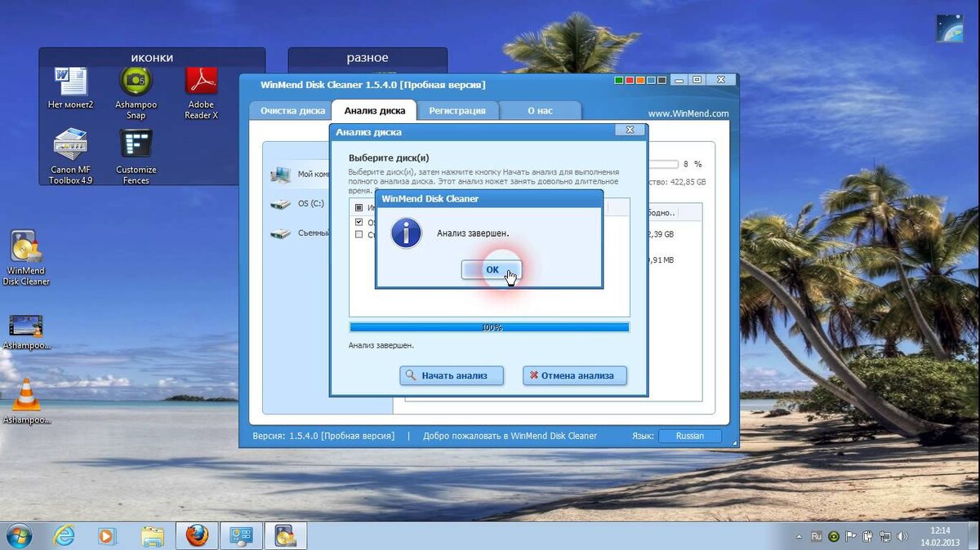Show hidden system tray icons arrow
This screenshot has width=980, height=550.
click(798, 536)
